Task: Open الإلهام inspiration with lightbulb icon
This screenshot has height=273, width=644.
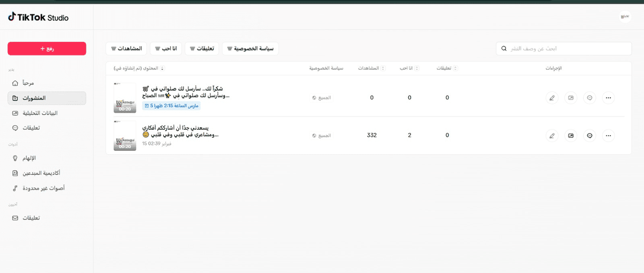Action: 47,158
